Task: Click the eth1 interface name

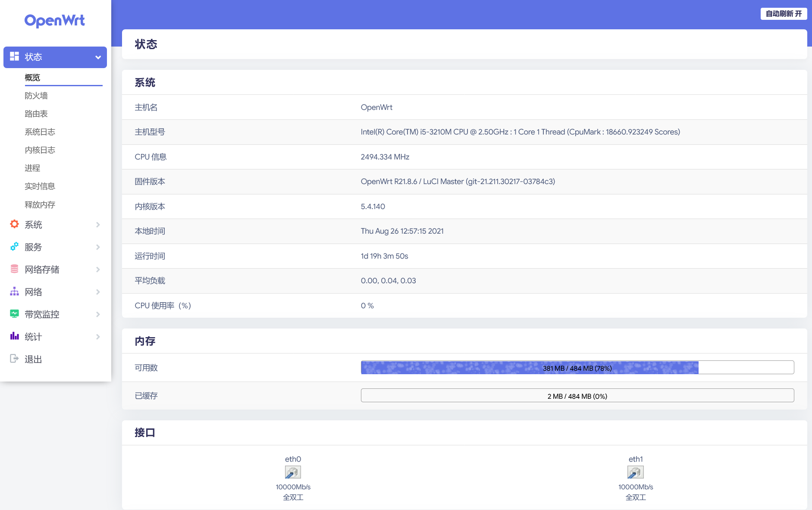Action: (636, 459)
